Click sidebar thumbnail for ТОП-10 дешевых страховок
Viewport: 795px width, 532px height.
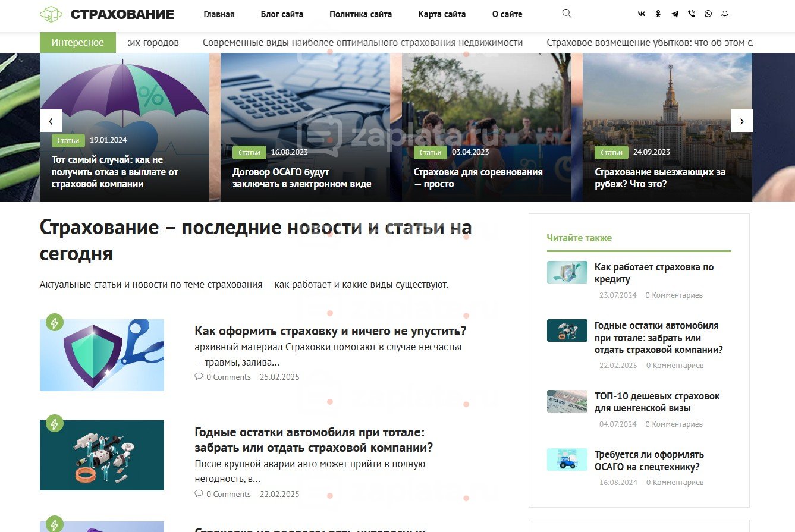[567, 401]
